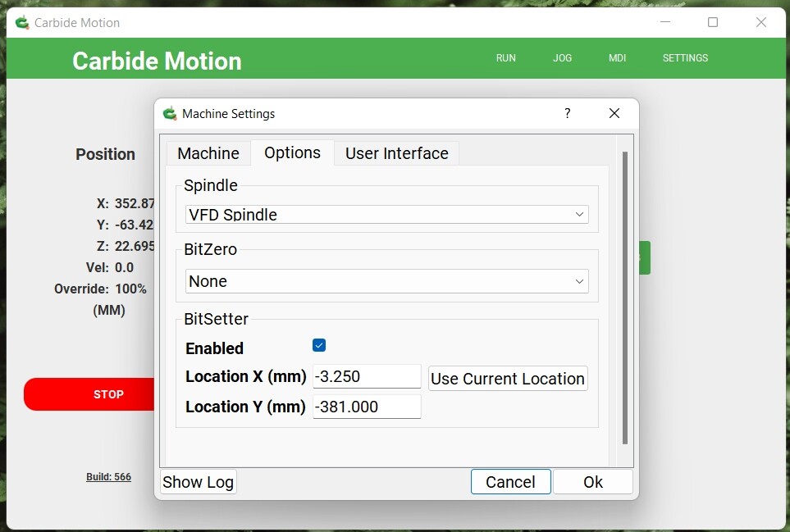Click the Machine Settings dialog logo icon
Viewport: 790px width, 532px height.
[x=171, y=114]
